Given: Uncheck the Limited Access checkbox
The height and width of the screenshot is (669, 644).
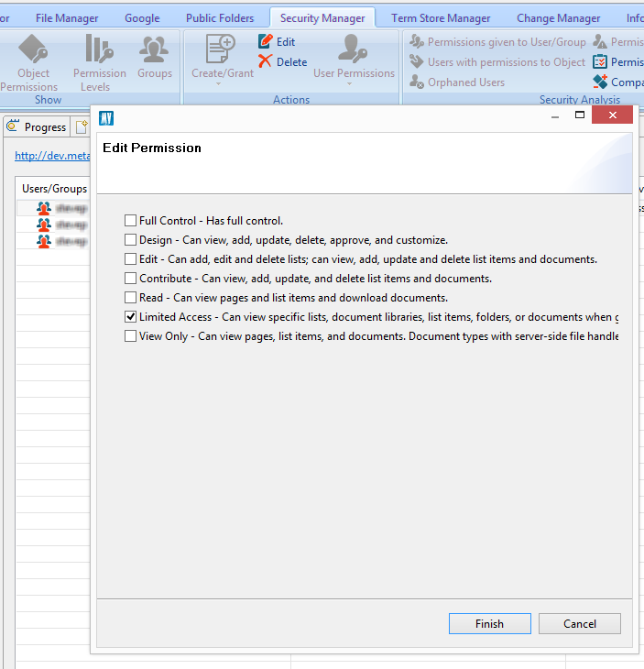Looking at the screenshot, I should (x=130, y=316).
